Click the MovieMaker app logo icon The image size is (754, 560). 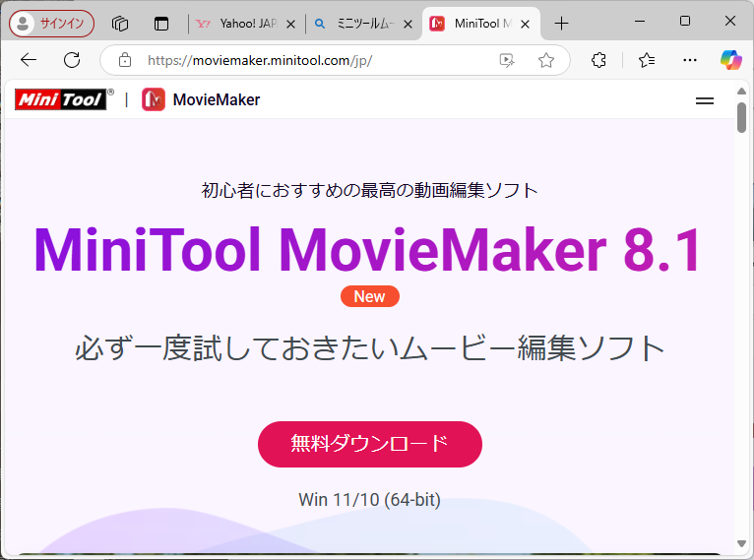[x=154, y=99]
